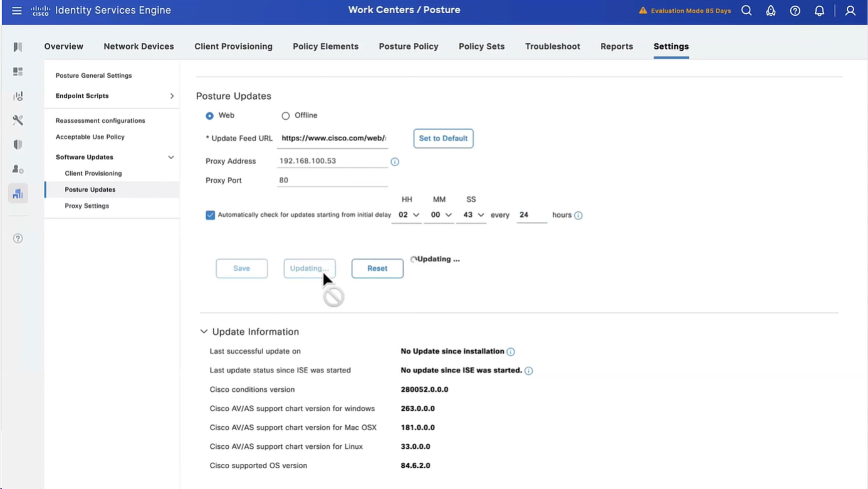The width and height of the screenshot is (868, 489).
Task: Click the bookmarks icon in left sidebar
Action: (18, 47)
